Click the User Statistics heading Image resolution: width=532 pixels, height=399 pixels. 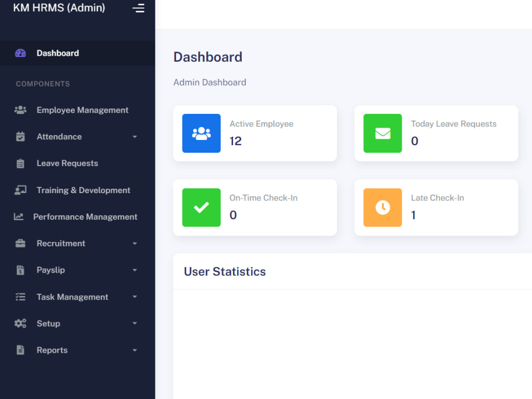[x=225, y=271]
